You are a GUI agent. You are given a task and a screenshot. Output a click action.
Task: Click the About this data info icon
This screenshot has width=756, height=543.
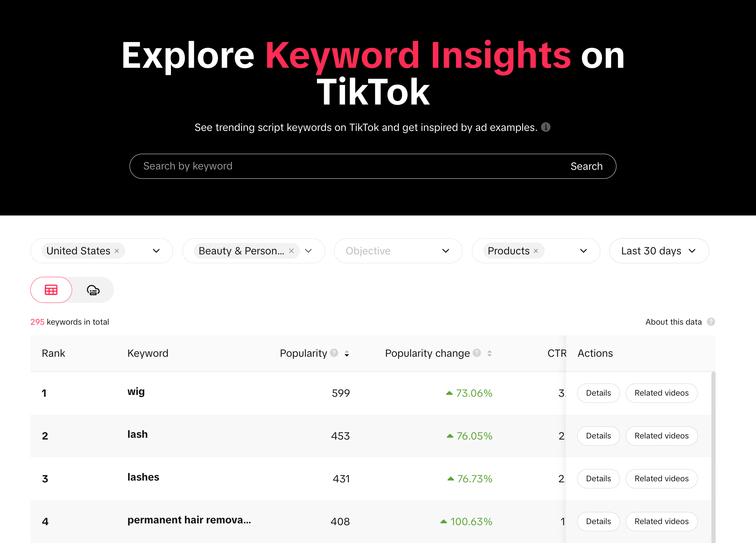tap(711, 322)
